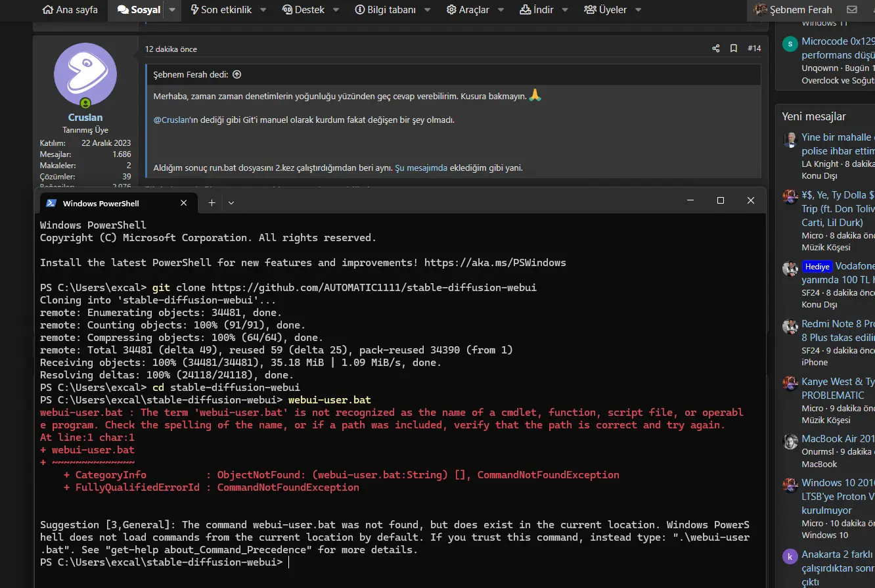Jump to quoted post via arrow icon
The image size is (875, 588).
(237, 75)
